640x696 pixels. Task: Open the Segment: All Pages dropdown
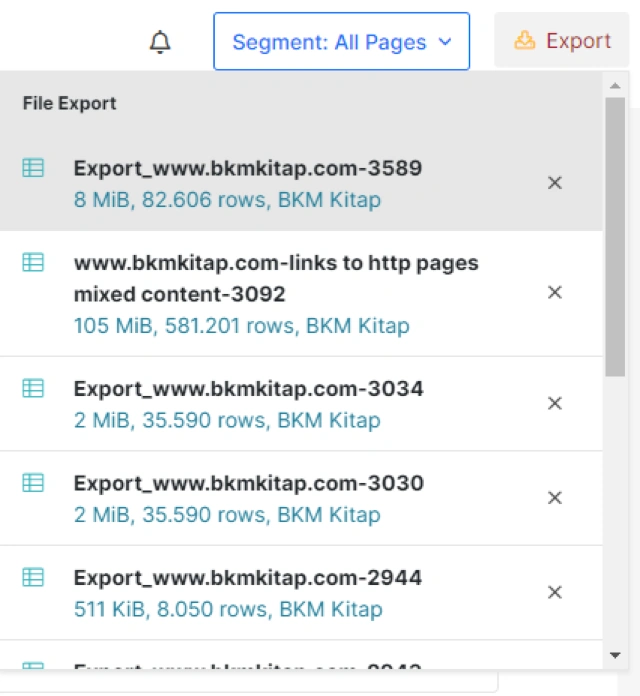pyautogui.click(x=341, y=42)
